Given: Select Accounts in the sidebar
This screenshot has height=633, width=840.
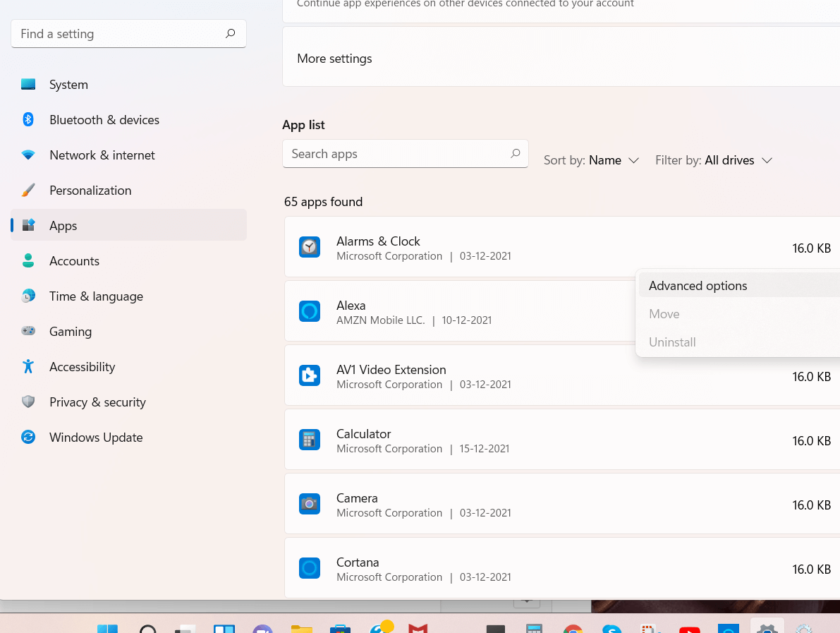Looking at the screenshot, I should point(74,261).
